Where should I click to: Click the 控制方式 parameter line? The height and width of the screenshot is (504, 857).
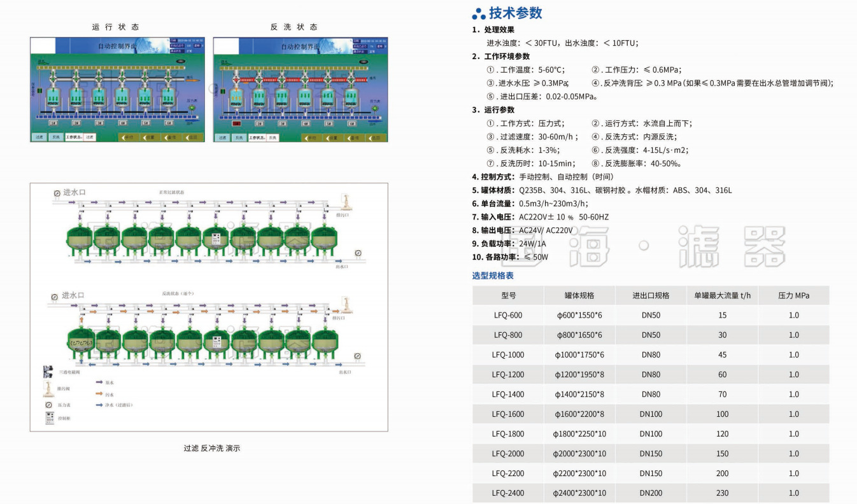(543, 177)
